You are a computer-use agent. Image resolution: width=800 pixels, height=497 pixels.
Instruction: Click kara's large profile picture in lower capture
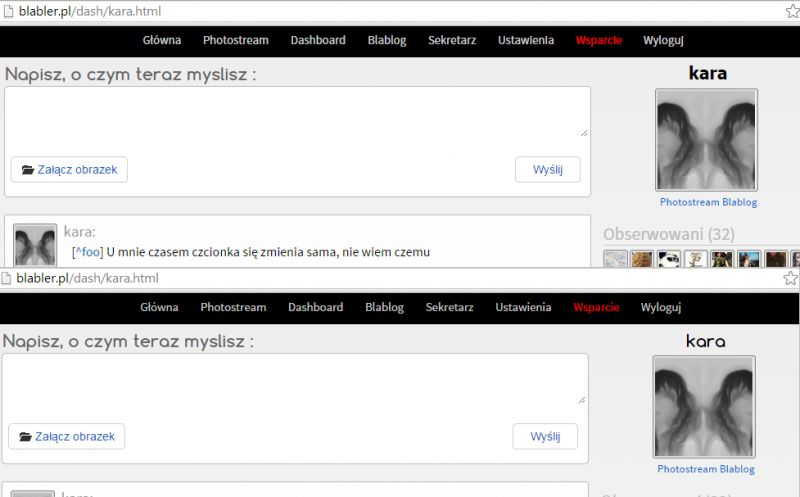tap(704, 407)
